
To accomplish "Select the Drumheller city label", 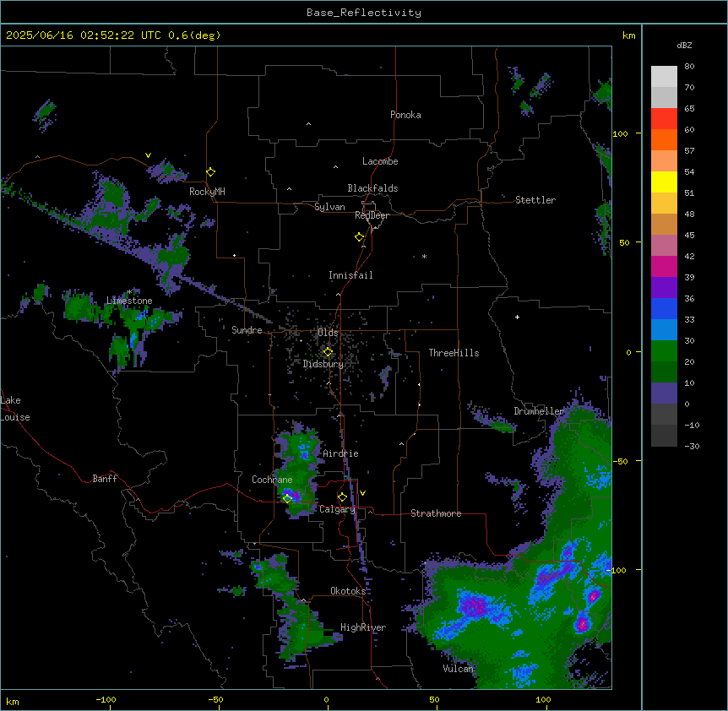I will pyautogui.click(x=539, y=411).
